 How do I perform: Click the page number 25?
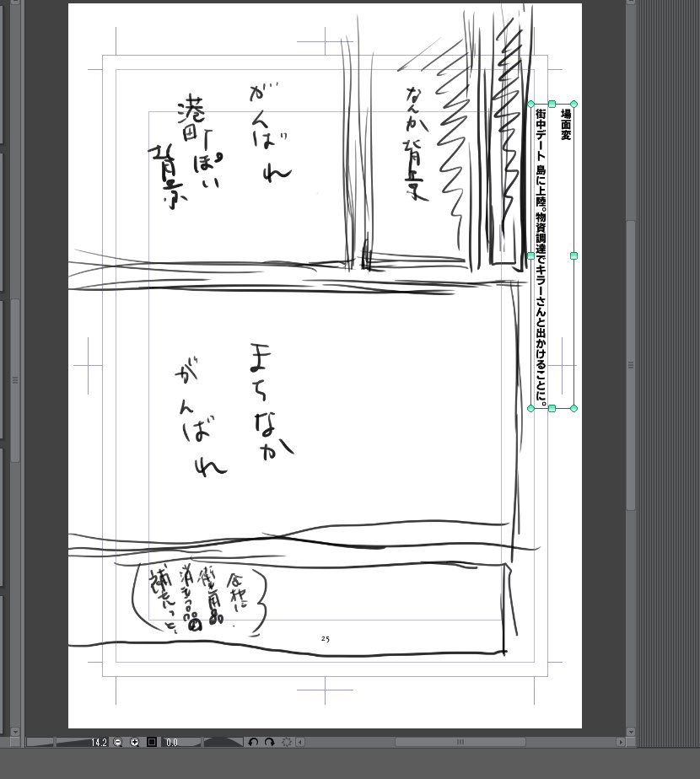point(326,638)
